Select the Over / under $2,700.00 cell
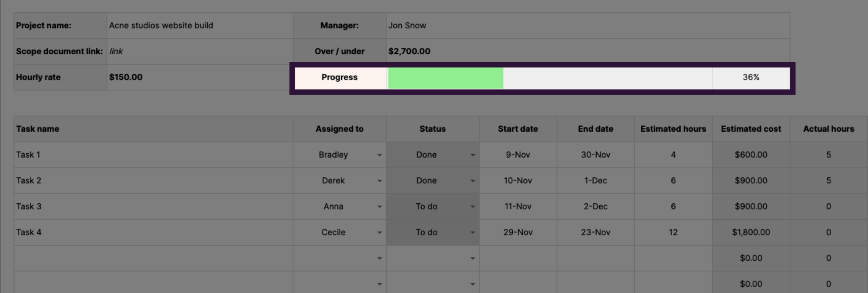 587,51
